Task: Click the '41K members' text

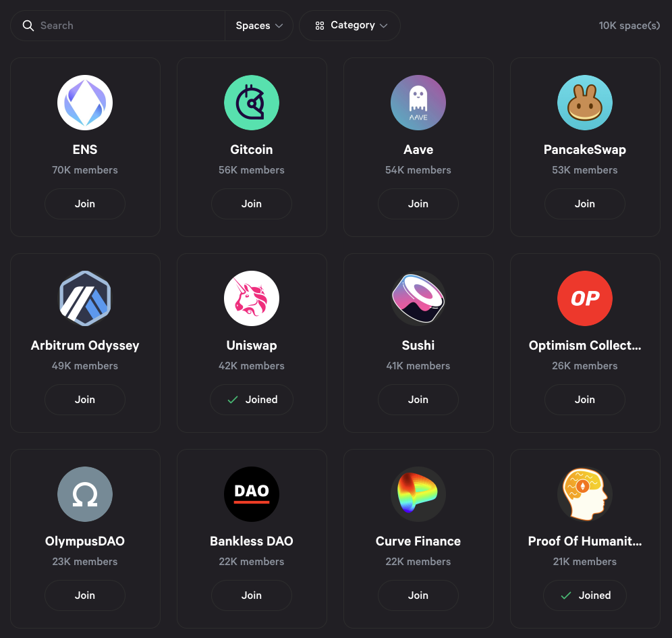Action: [418, 366]
